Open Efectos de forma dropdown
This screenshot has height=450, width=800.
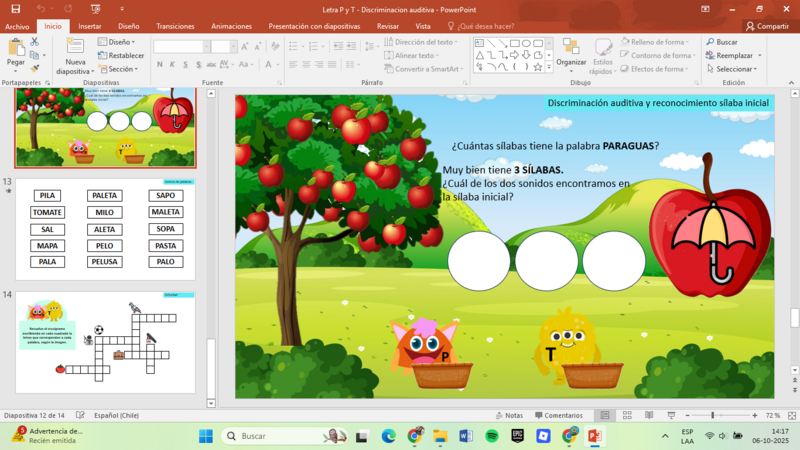pyautogui.click(x=655, y=68)
